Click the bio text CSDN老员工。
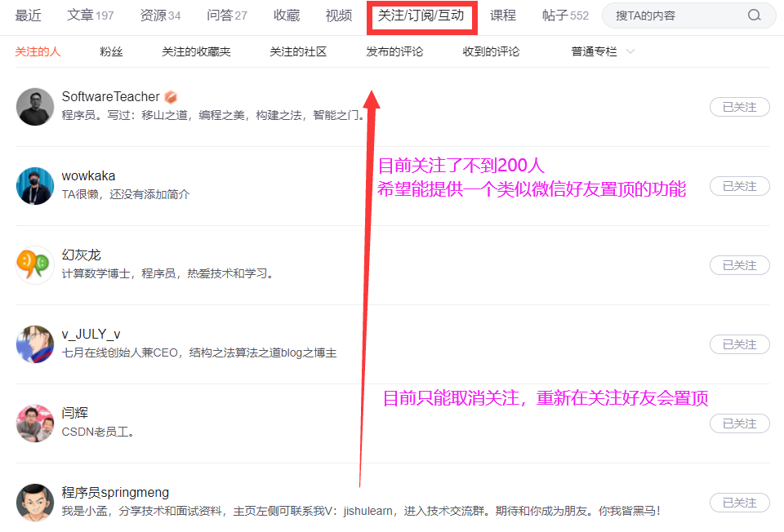The height and width of the screenshot is (532, 784). [98, 432]
